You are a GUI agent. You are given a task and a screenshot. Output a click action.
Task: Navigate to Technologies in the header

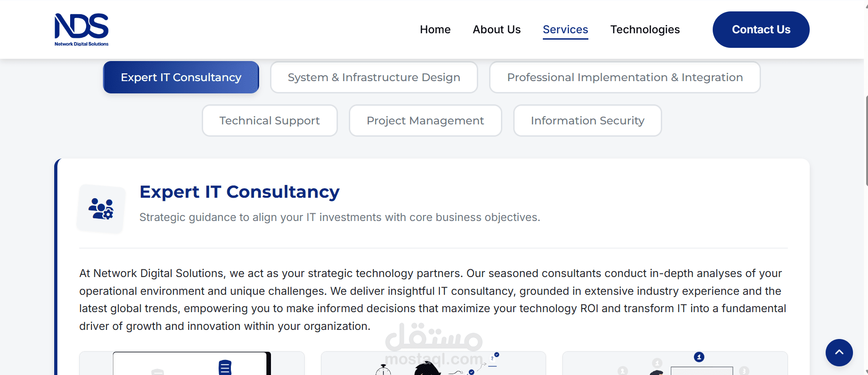tap(645, 30)
